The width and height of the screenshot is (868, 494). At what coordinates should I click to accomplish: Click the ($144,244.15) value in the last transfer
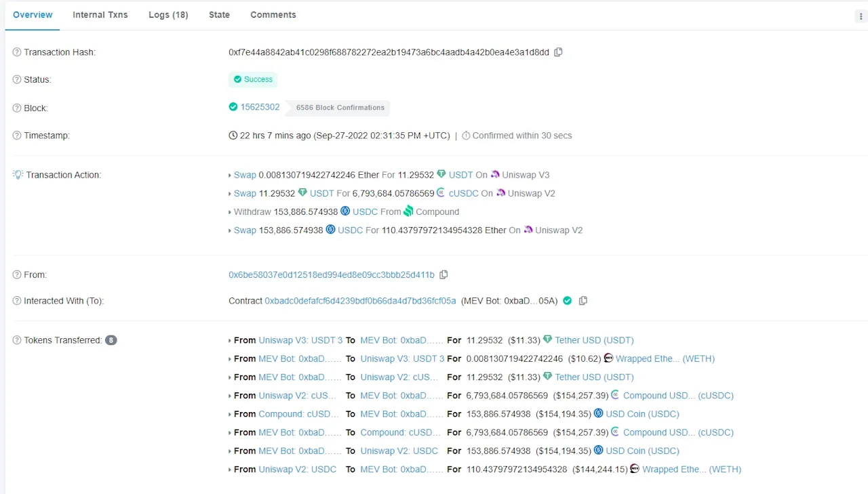(x=600, y=469)
